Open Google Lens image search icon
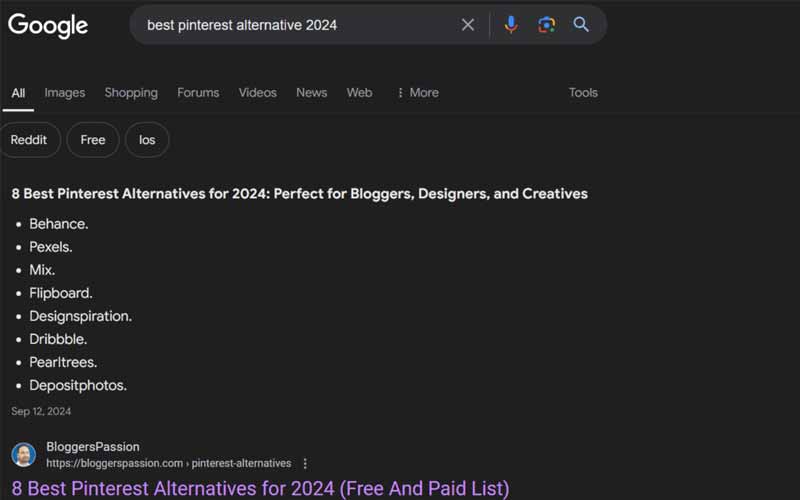800x500 pixels. point(546,24)
